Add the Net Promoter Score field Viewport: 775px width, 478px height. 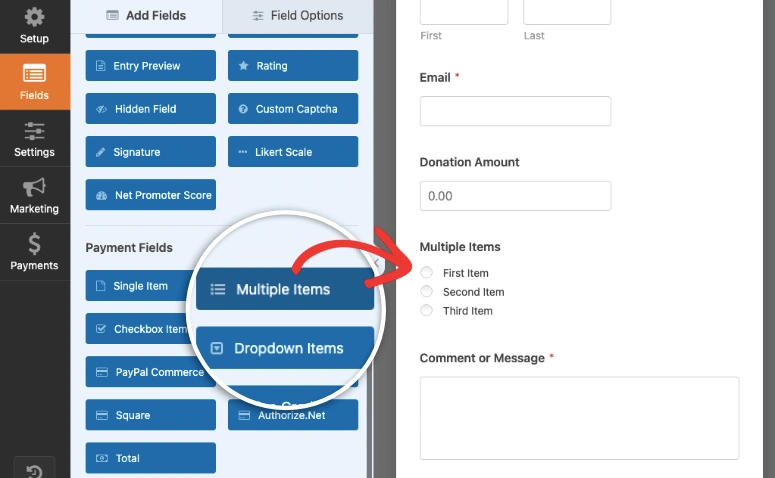coord(150,195)
